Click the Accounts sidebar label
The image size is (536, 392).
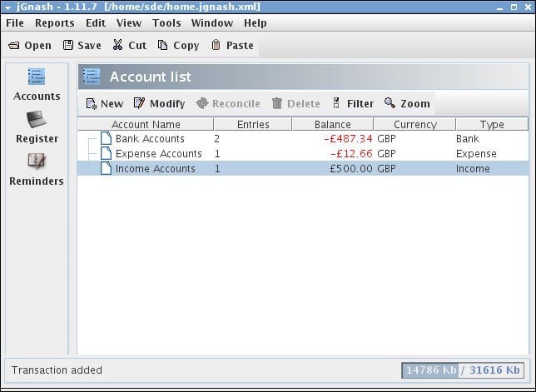[x=37, y=96]
